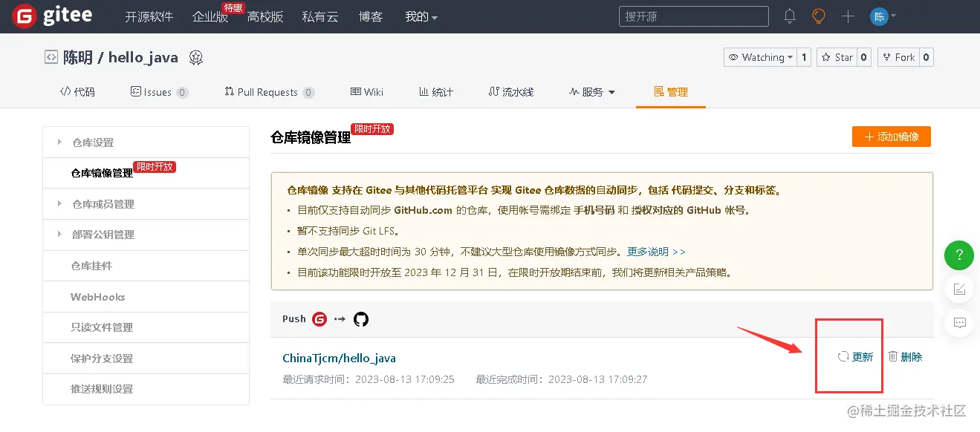Click the green help question icon

pyautogui.click(x=959, y=255)
